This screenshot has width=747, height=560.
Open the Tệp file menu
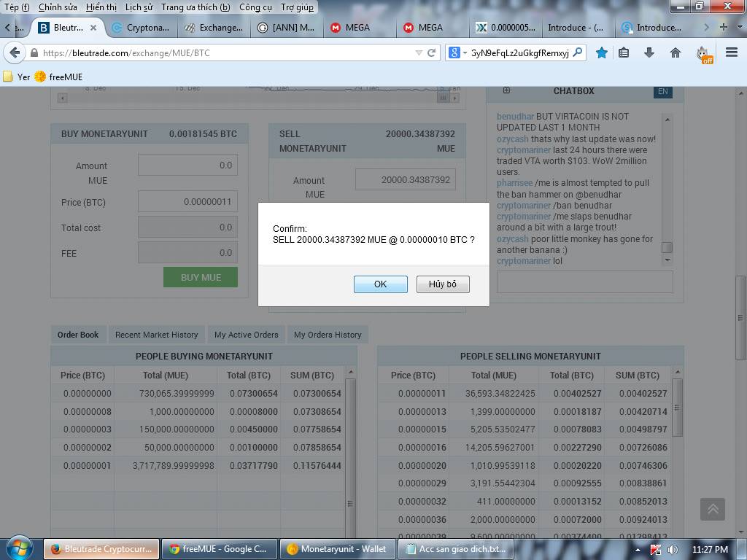[x=17, y=7]
